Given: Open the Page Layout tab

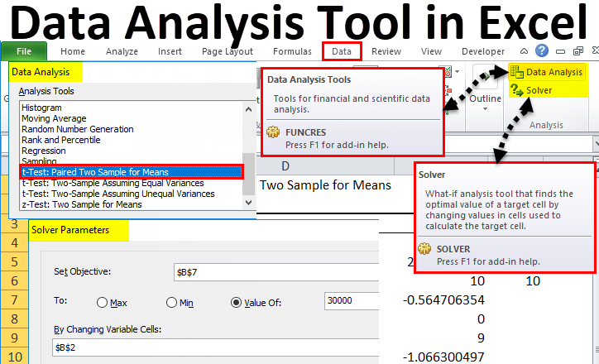Looking at the screenshot, I should pos(228,51).
